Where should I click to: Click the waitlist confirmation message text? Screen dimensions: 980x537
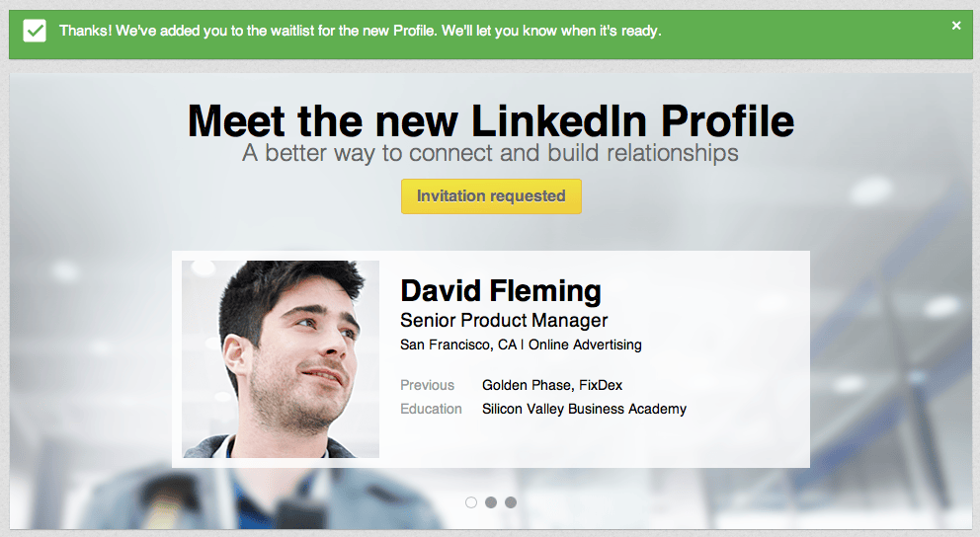(360, 31)
